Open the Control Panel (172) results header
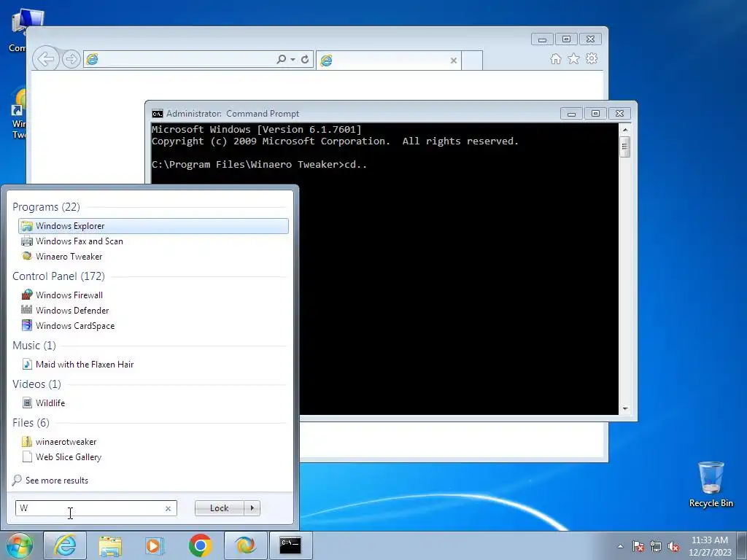 click(x=58, y=276)
